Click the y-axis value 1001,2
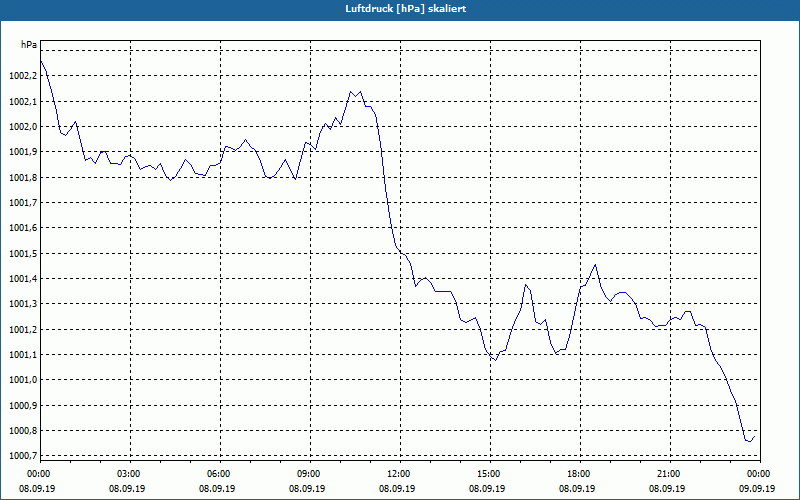 point(23,330)
